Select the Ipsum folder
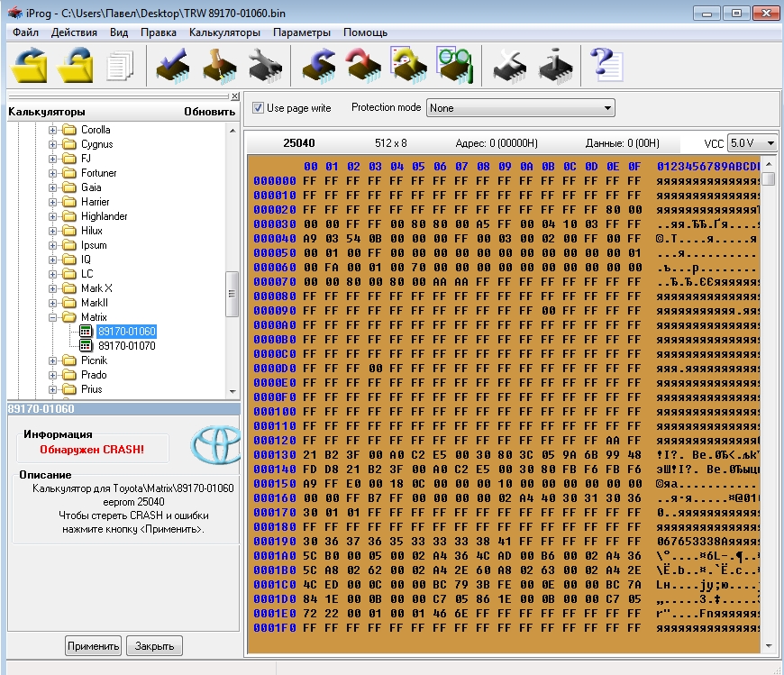The width and height of the screenshot is (784, 675). pyautogui.click(x=94, y=245)
